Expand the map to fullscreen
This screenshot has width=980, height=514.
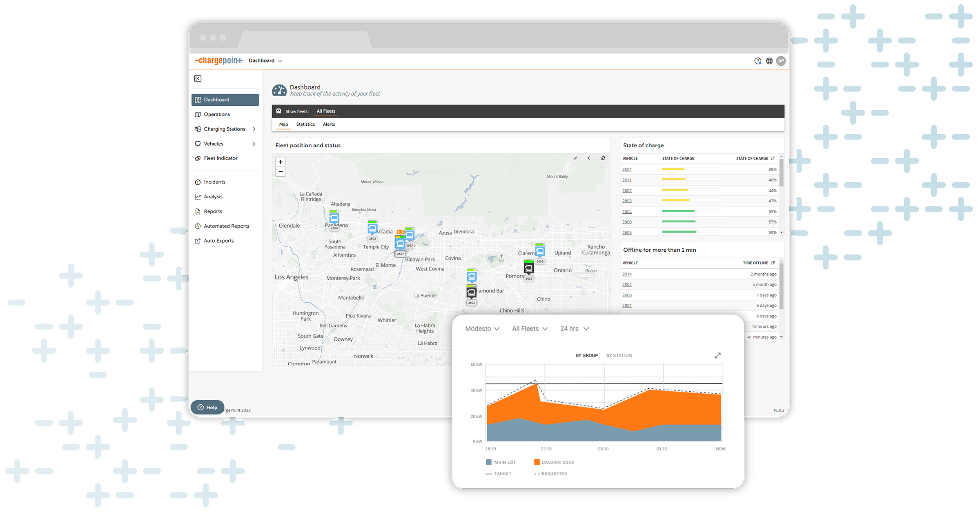point(575,158)
